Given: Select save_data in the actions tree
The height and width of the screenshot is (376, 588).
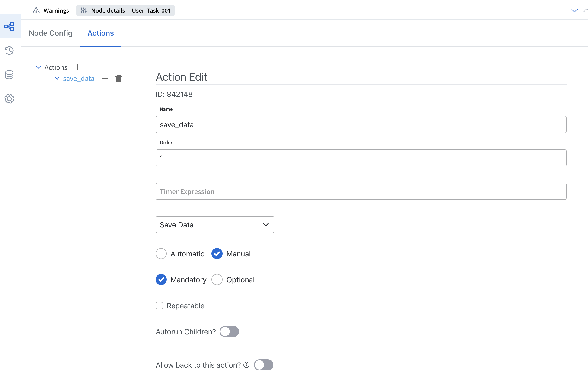Looking at the screenshot, I should point(79,78).
